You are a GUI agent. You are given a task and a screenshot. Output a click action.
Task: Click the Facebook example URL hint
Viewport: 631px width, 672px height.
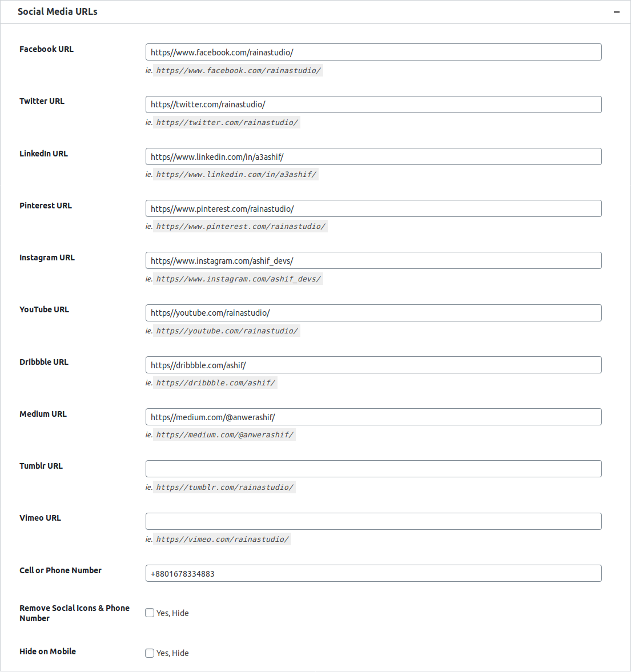238,70
